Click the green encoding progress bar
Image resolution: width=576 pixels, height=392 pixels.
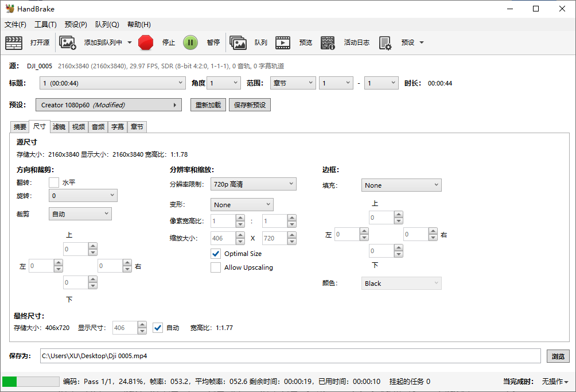tap(30, 382)
